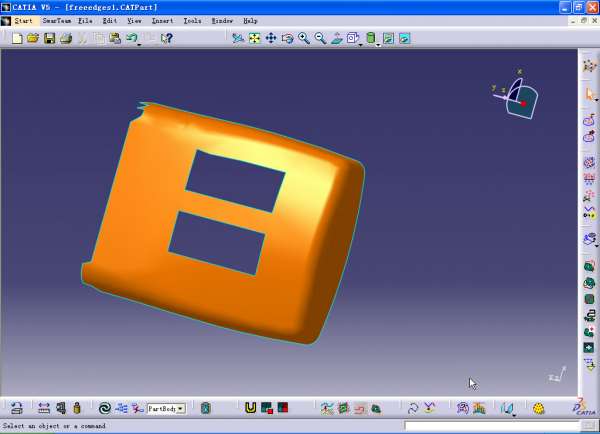Screen dimensions: 600x434
Task: Click Fit All In view icon
Action: pyautogui.click(x=254, y=38)
